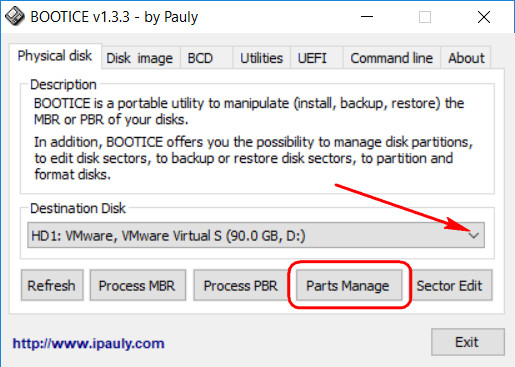
Task: Show the About tab
Action: [x=466, y=58]
